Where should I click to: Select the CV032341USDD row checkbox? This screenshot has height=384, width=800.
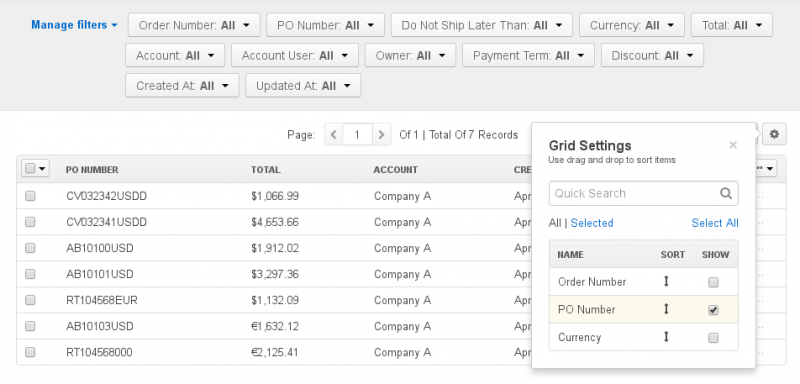[30, 222]
